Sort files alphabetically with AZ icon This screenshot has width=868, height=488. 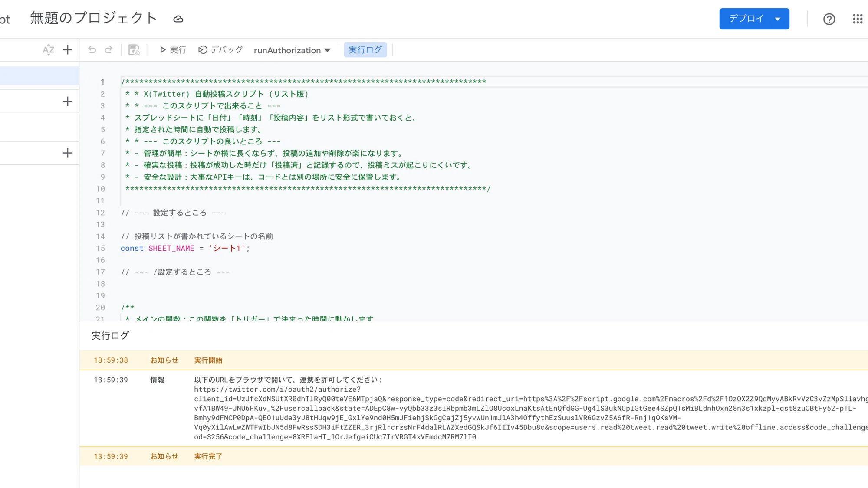(x=49, y=50)
